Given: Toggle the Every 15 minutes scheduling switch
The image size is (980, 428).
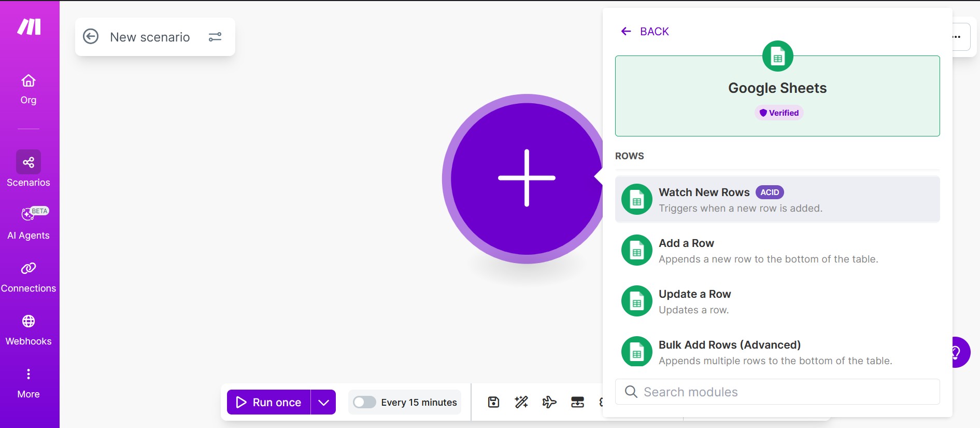Looking at the screenshot, I should point(364,403).
